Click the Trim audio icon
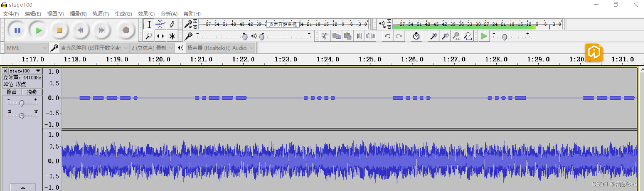This screenshot has height=191, width=644. point(359,36)
